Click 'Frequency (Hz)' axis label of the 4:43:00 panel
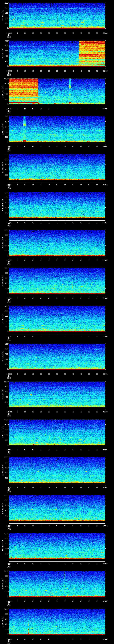The image size is (114, 644). point(3,546)
